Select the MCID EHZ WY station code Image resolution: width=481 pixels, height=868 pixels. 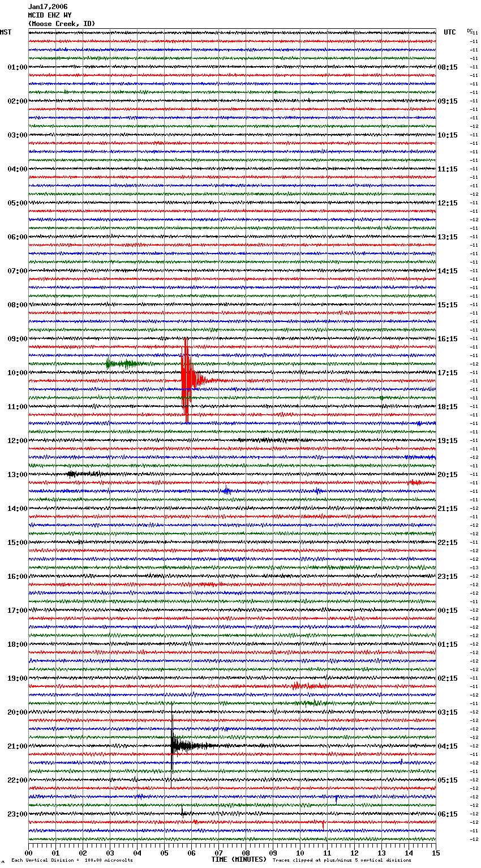click(x=50, y=15)
